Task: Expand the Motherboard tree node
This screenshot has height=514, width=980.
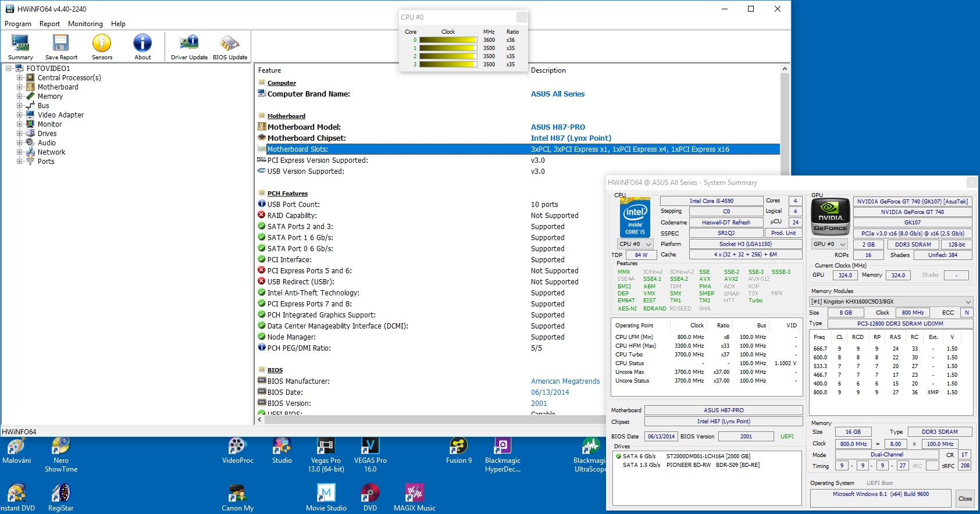Action: pyautogui.click(x=20, y=87)
